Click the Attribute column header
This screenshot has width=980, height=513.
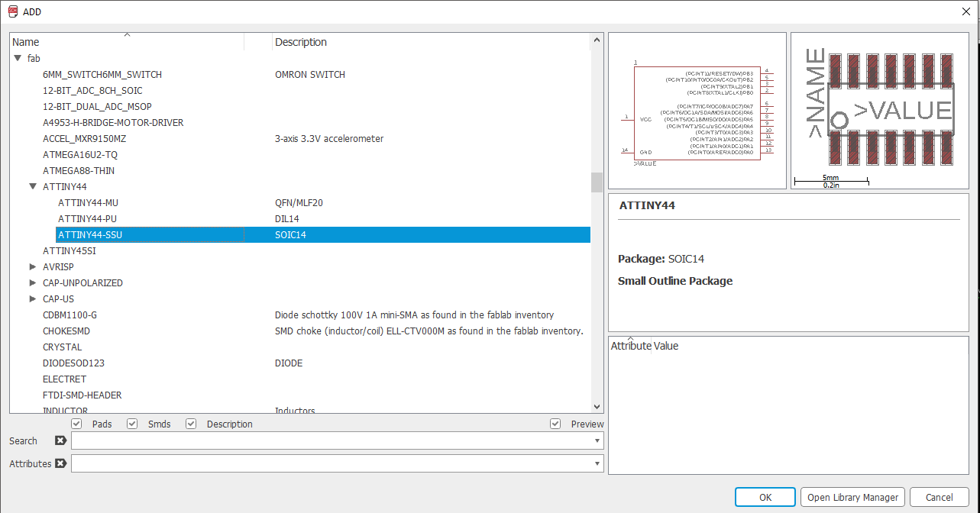coord(631,346)
